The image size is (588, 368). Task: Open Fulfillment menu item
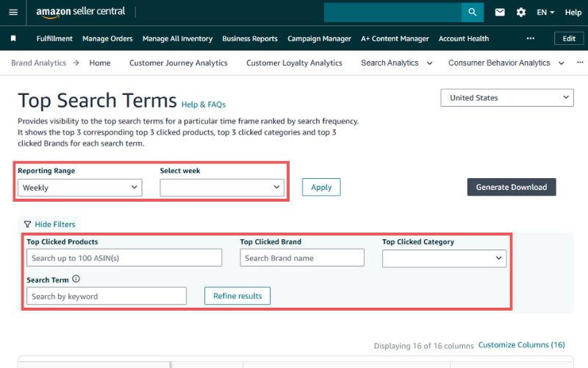54,38
